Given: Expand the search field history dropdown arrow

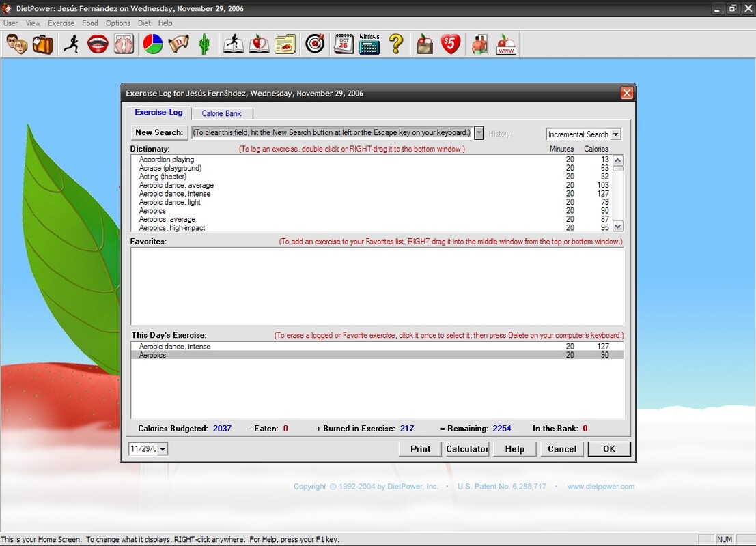Looking at the screenshot, I should coord(479,133).
